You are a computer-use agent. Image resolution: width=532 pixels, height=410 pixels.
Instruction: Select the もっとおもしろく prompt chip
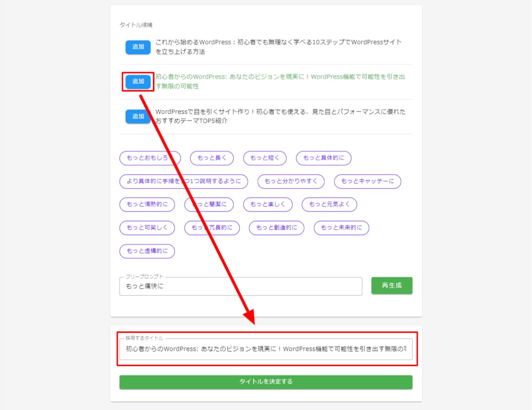150,158
